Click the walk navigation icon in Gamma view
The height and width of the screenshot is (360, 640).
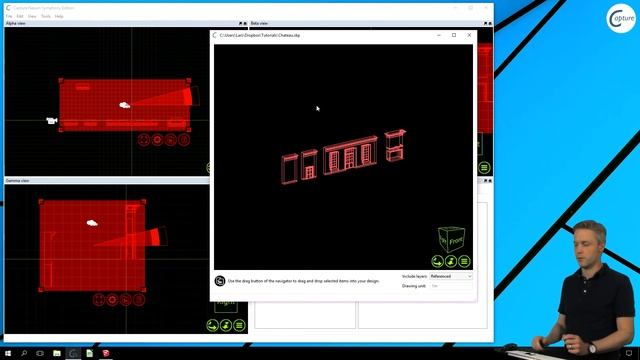click(226, 325)
